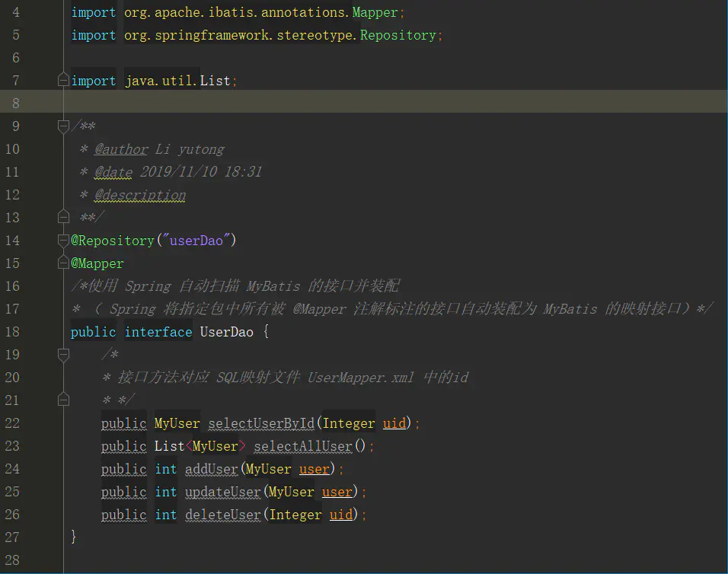The image size is (728, 574).
Task: Collapse the Javadoc comment fold at line 9
Action: coord(64,126)
